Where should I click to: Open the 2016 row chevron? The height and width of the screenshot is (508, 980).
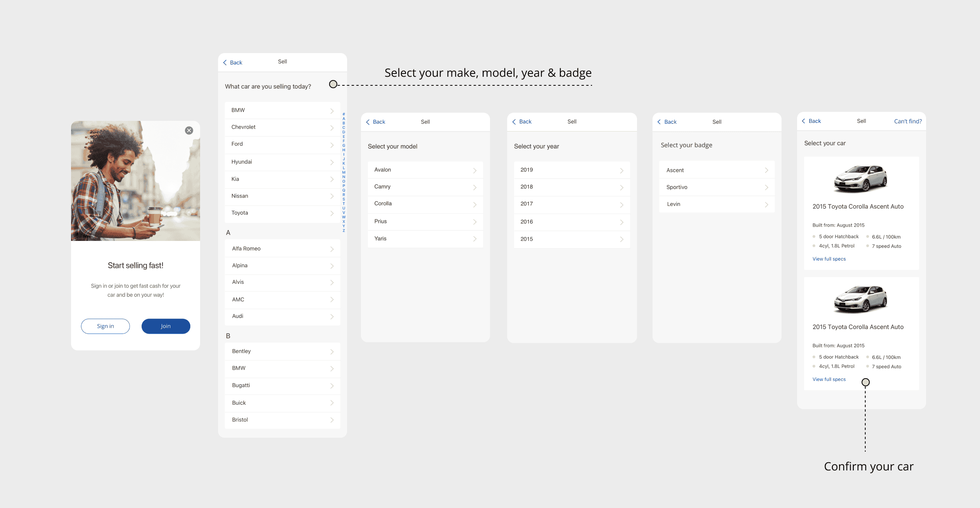click(621, 223)
